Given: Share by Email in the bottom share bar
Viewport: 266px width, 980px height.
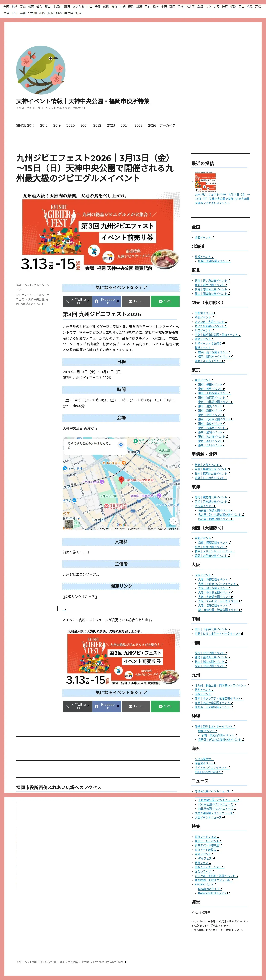Looking at the screenshot, I should coord(136,706).
